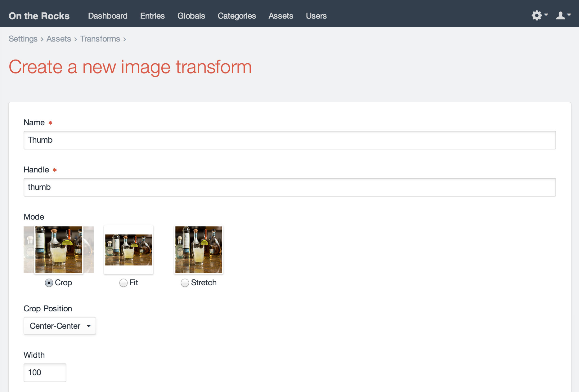Open Transforms from the breadcrumb trail
The height and width of the screenshot is (392, 579).
pyautogui.click(x=100, y=39)
